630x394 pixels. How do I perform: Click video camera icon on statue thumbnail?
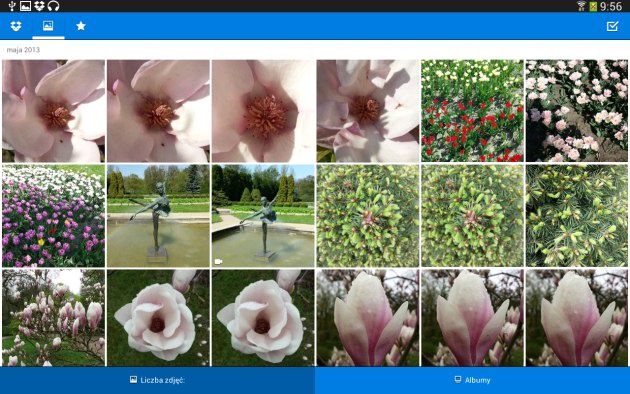218,261
